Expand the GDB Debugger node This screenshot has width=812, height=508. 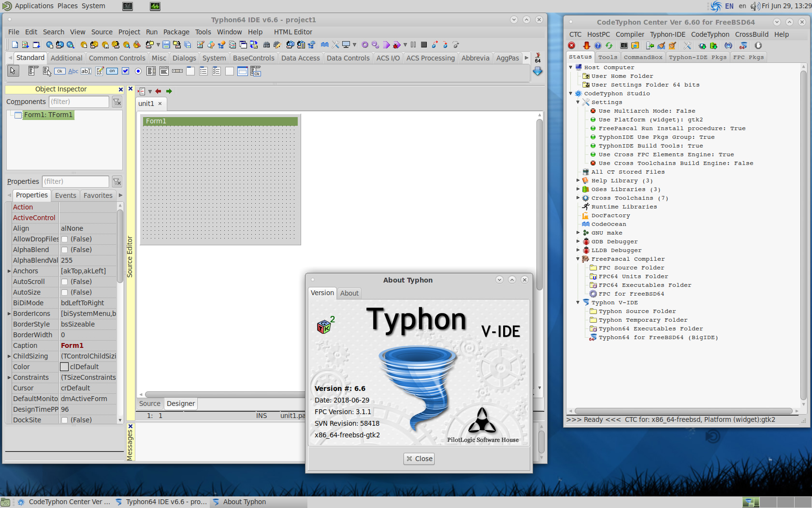(x=578, y=241)
